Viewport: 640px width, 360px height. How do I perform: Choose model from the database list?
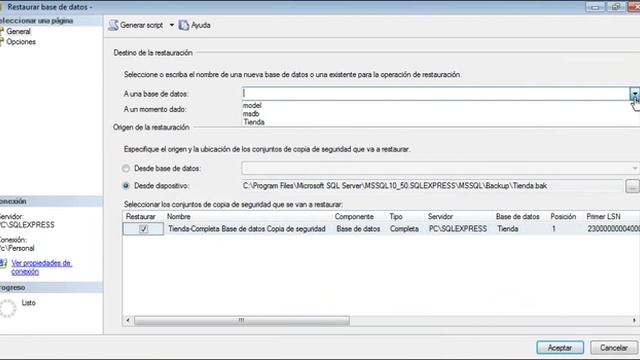pyautogui.click(x=252, y=105)
